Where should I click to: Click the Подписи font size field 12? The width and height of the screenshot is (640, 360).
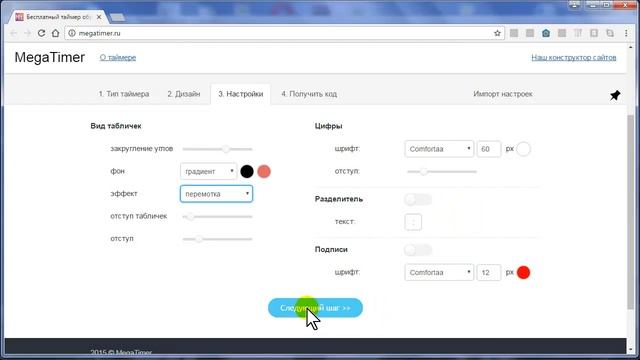pos(489,273)
